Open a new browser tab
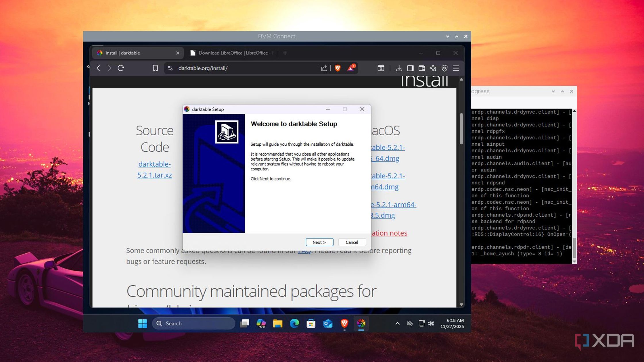644x362 pixels. pos(285,53)
